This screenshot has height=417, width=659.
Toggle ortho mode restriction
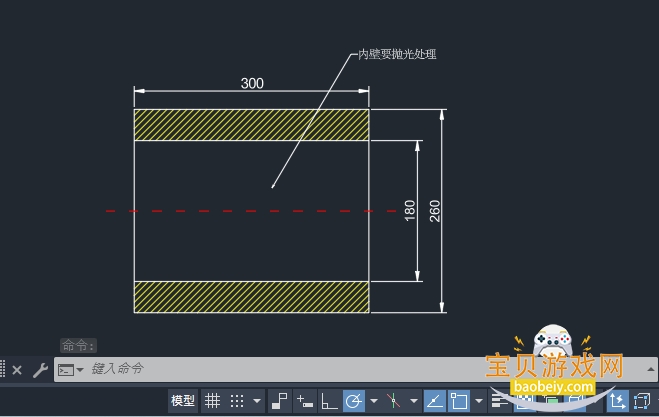(329, 401)
